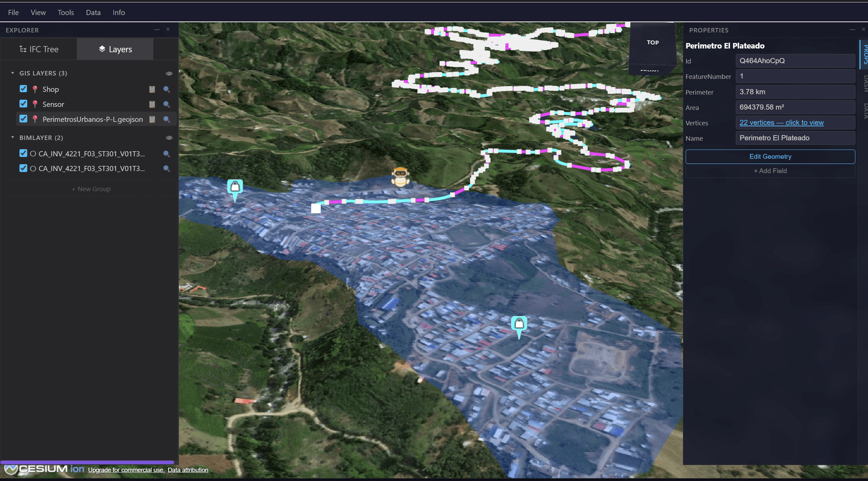The image size is (868, 481).
Task: Click the Area field 694379.58 m²
Action: 795,107
